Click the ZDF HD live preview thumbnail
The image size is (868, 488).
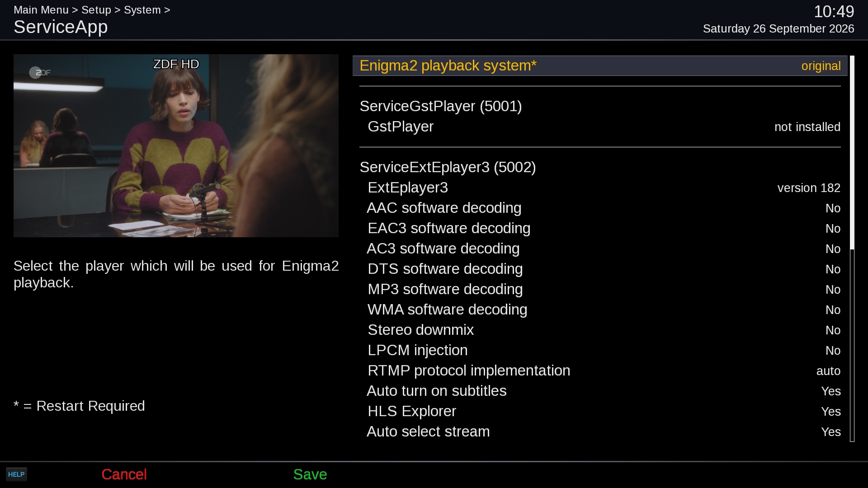[176, 145]
